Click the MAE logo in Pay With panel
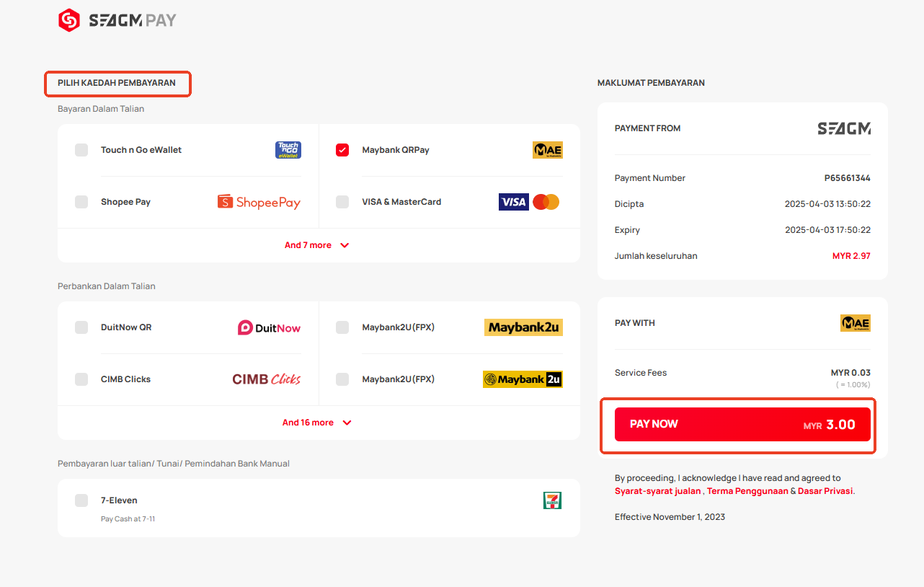The image size is (924, 587). coord(856,323)
